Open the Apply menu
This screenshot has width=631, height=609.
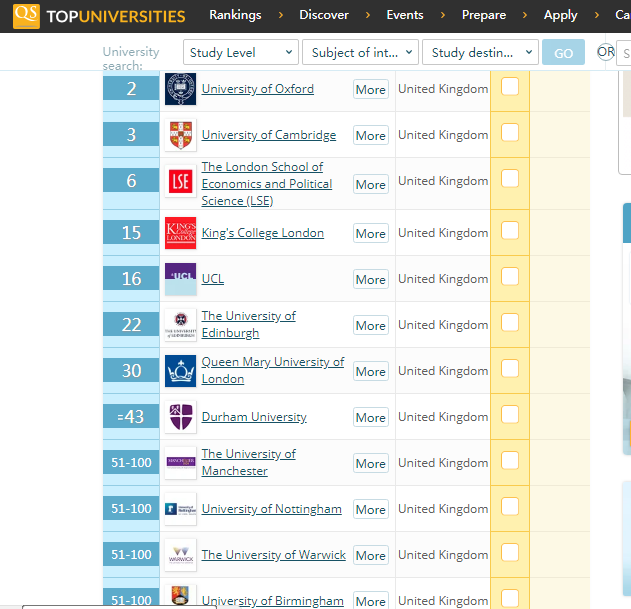click(x=561, y=15)
